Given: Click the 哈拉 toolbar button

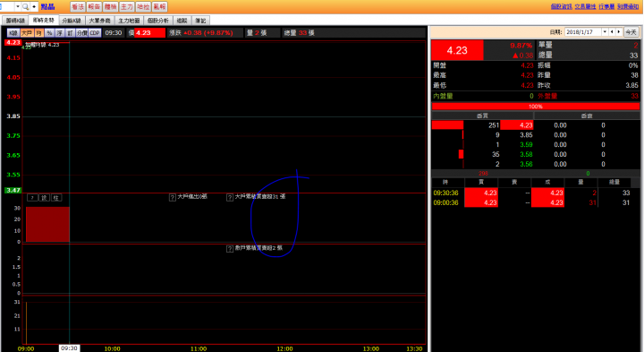Looking at the screenshot, I should click(x=143, y=6).
